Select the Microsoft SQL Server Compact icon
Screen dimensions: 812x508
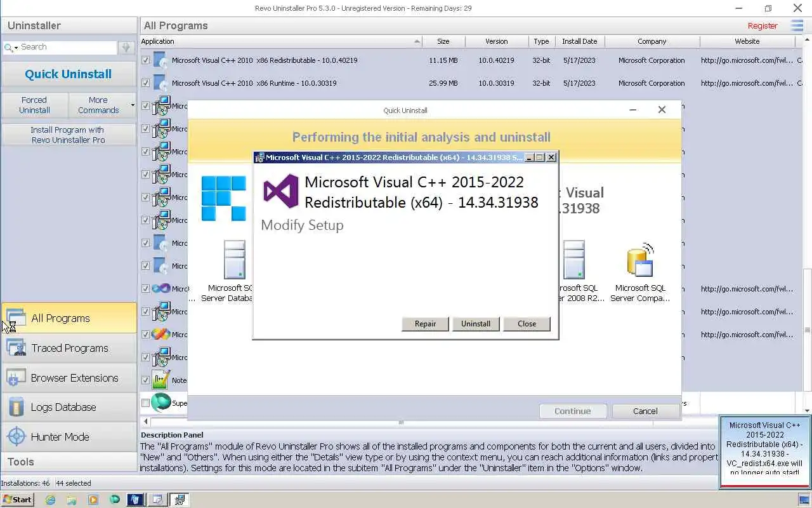640,260
